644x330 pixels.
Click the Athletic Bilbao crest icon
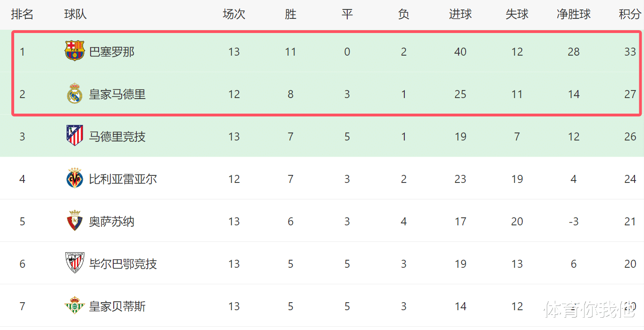[75, 263]
